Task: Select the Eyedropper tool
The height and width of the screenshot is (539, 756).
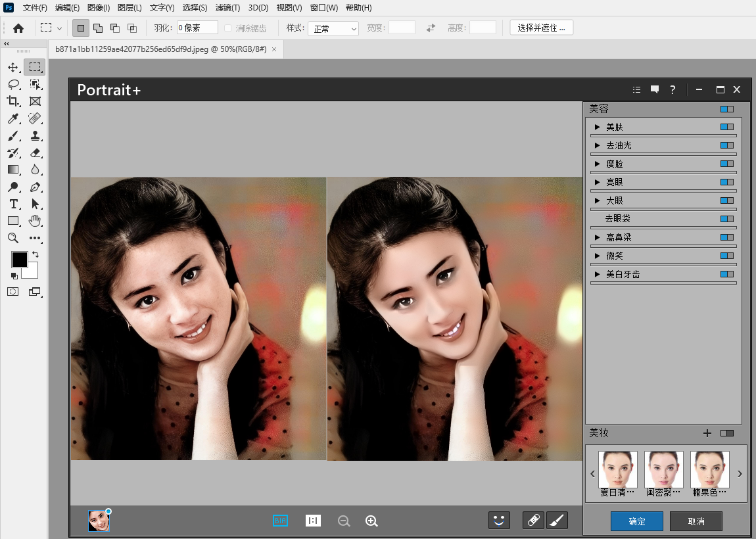Action: [x=13, y=118]
